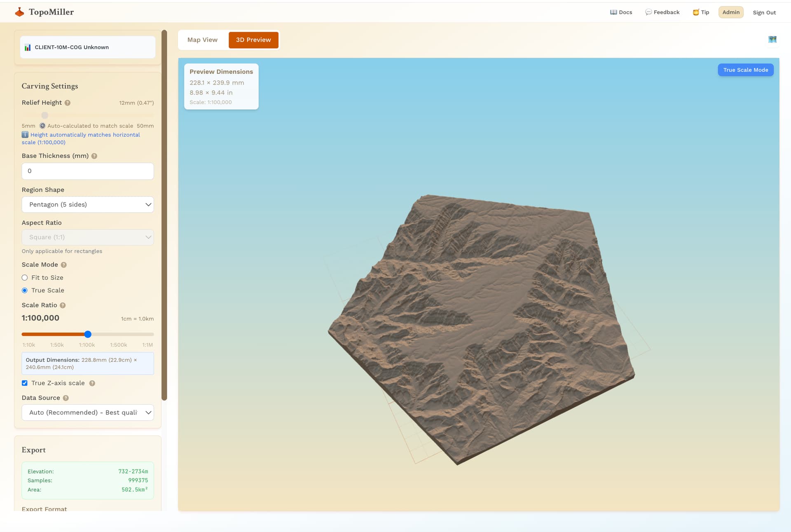The image size is (791, 532).
Task: Click the True Z-axis scale help icon
Action: (x=92, y=383)
